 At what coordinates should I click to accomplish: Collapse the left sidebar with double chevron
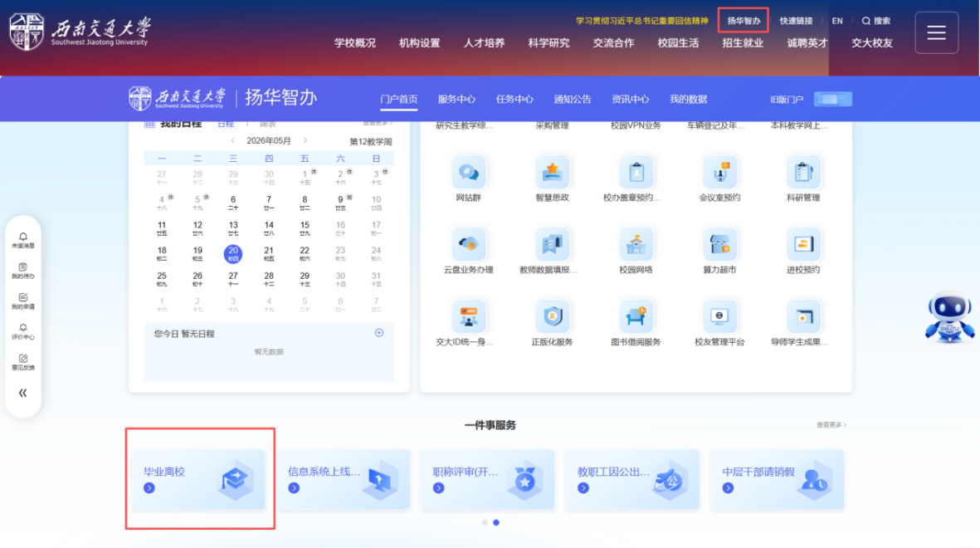point(23,393)
